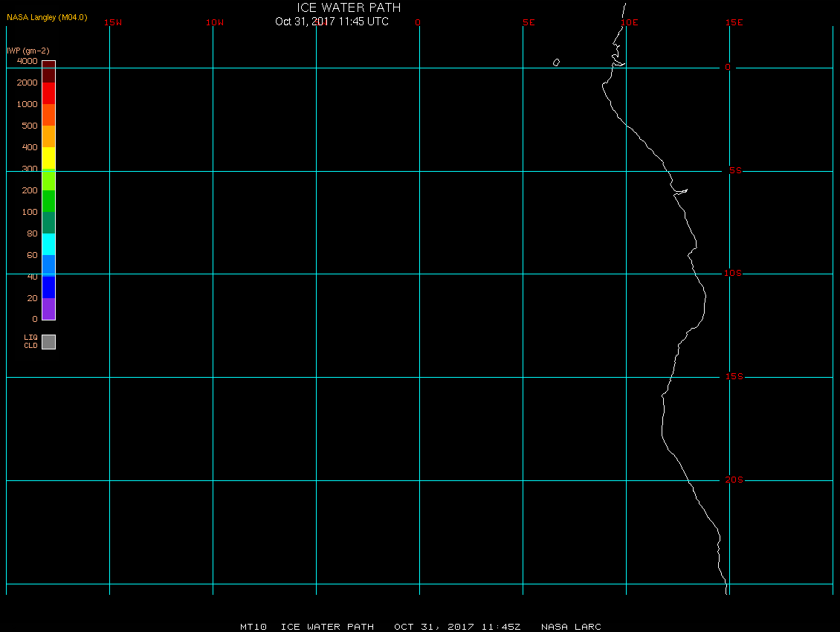Pick the red 1000-2000 color bar segment

(49, 93)
